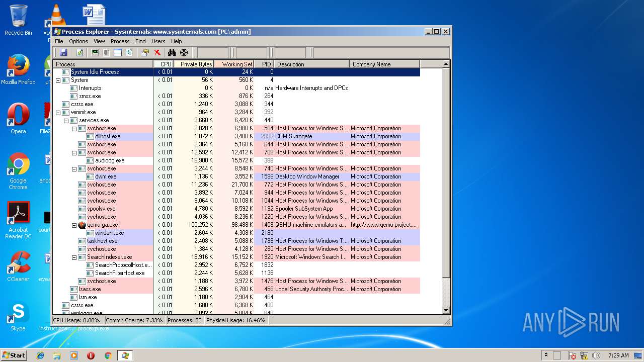
Task: Collapse the System process tree node
Action: click(58, 80)
